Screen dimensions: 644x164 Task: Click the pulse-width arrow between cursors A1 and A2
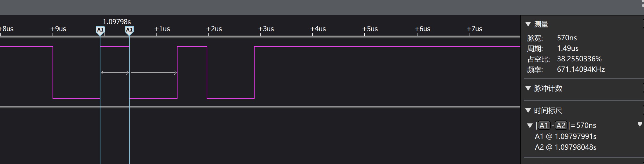tap(115, 73)
